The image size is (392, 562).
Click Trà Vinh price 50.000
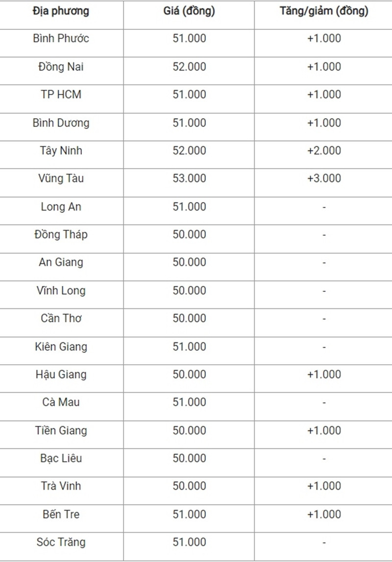click(189, 486)
